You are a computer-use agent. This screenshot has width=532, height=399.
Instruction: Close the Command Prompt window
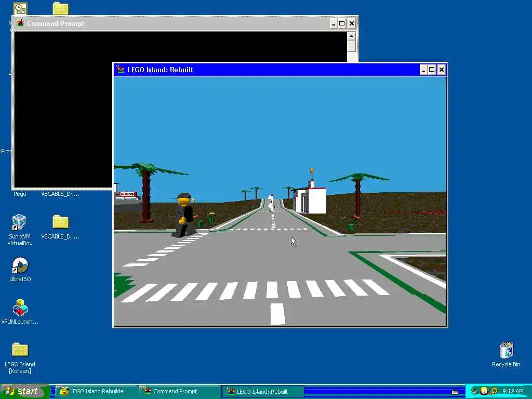(352, 23)
